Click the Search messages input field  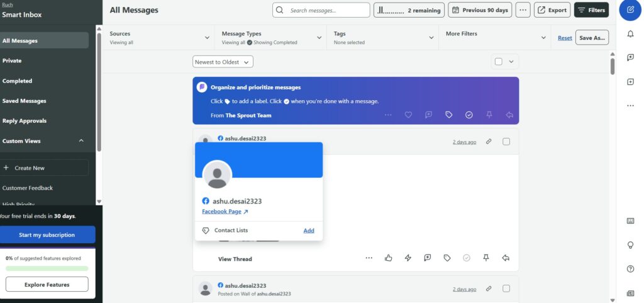point(321,10)
